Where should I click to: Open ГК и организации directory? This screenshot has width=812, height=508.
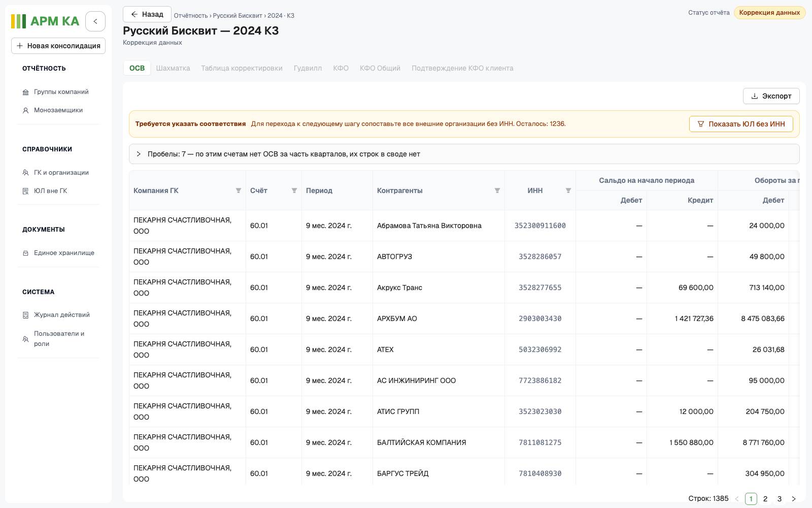(x=61, y=173)
